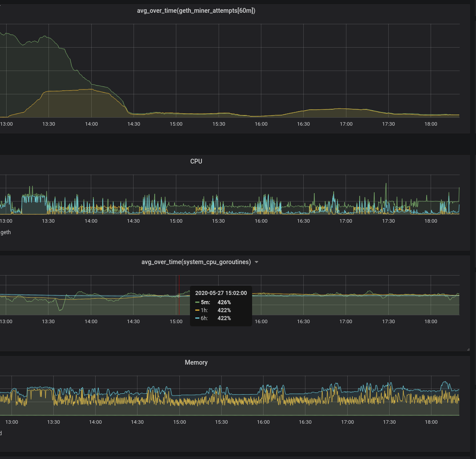
Task: Click the 15:30 axis label in CPU panel
Action: coord(218,221)
